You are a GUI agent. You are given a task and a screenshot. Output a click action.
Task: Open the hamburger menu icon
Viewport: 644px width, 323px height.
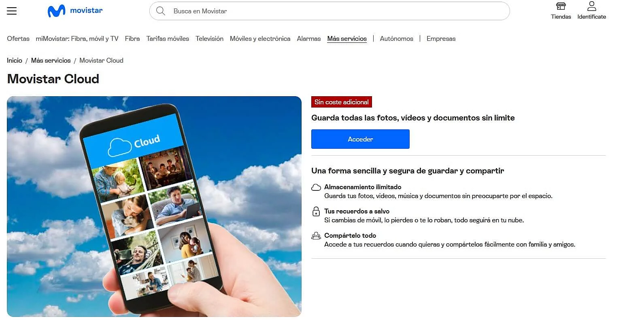[x=12, y=11]
